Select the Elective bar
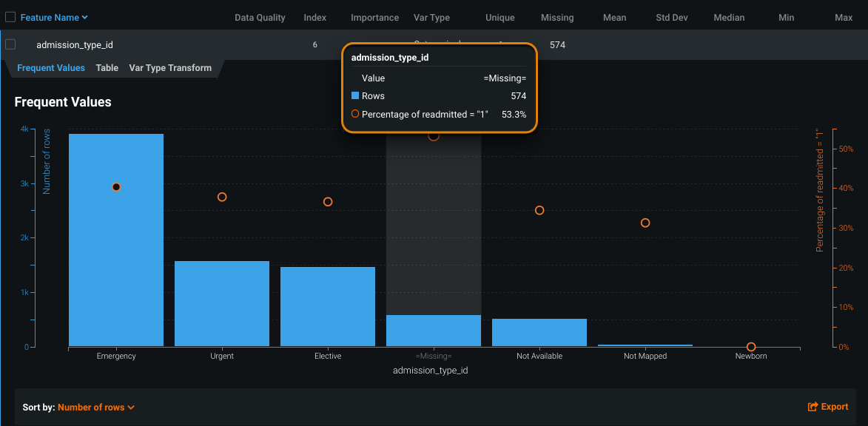The image size is (868, 426). pos(328,306)
